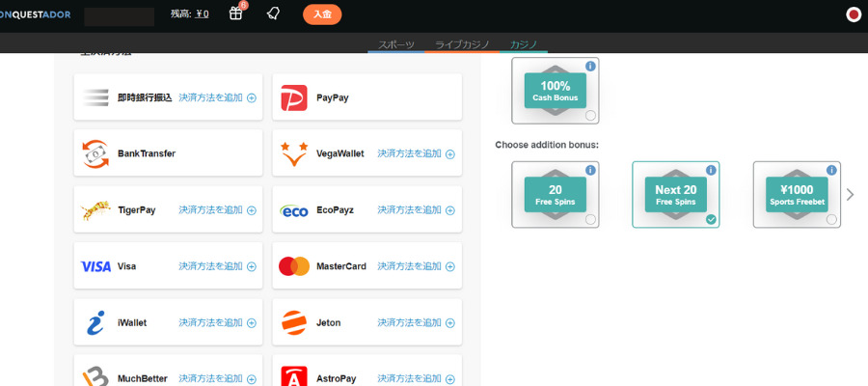Show more bonuses with right chevron
This screenshot has width=868, height=386.
click(850, 195)
